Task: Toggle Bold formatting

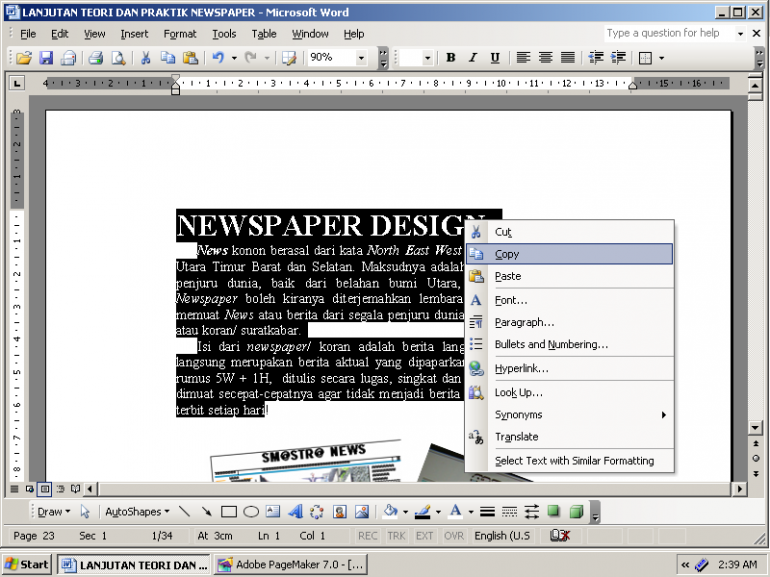Action: tap(451, 58)
